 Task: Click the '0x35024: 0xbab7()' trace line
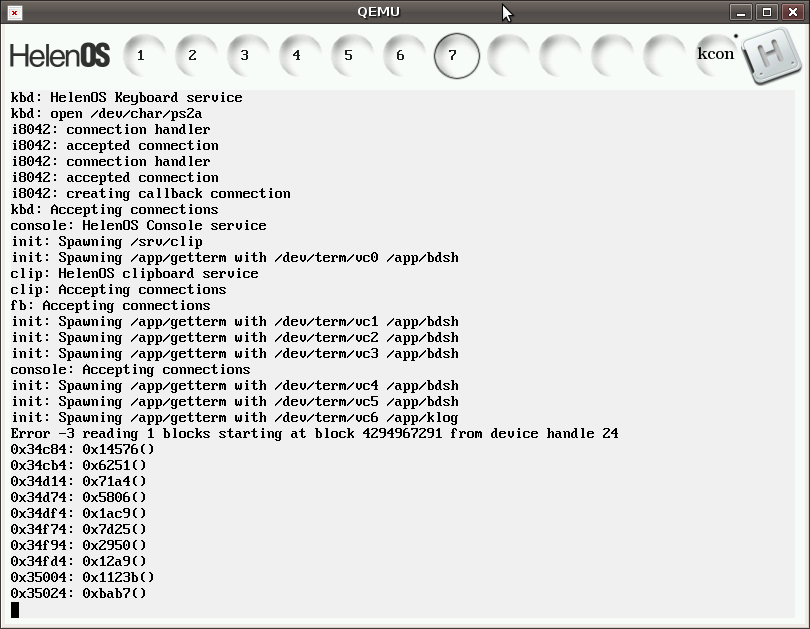click(x=79, y=594)
